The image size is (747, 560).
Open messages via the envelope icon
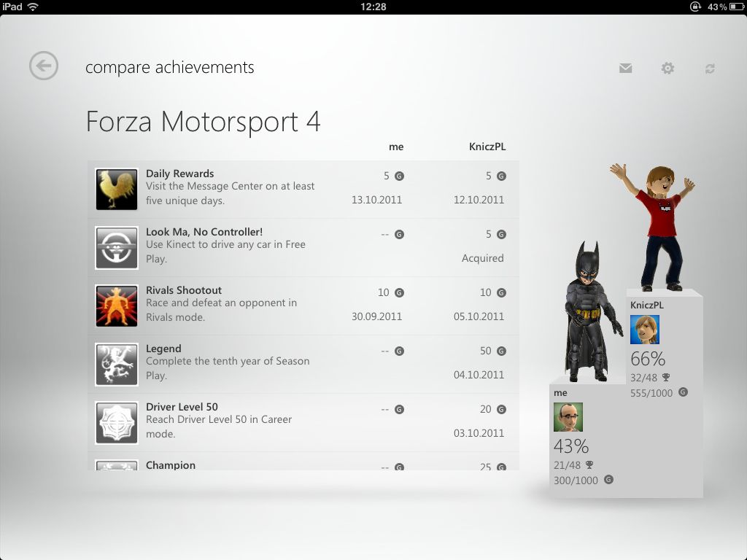tap(625, 68)
